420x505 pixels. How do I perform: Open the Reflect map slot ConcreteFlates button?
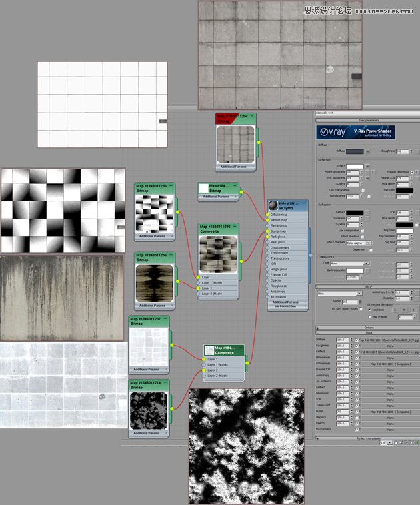click(x=390, y=352)
